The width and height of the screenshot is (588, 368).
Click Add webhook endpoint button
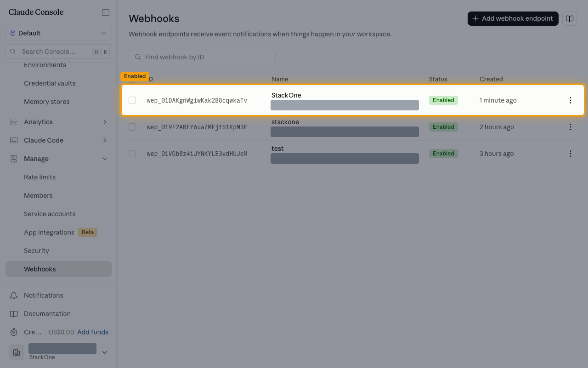click(x=513, y=18)
